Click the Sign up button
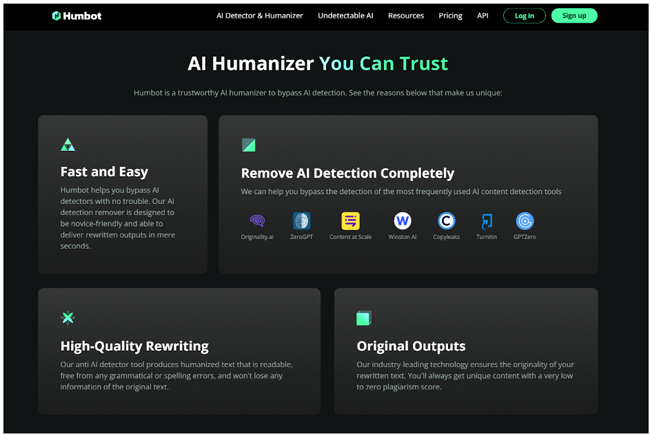 (574, 16)
